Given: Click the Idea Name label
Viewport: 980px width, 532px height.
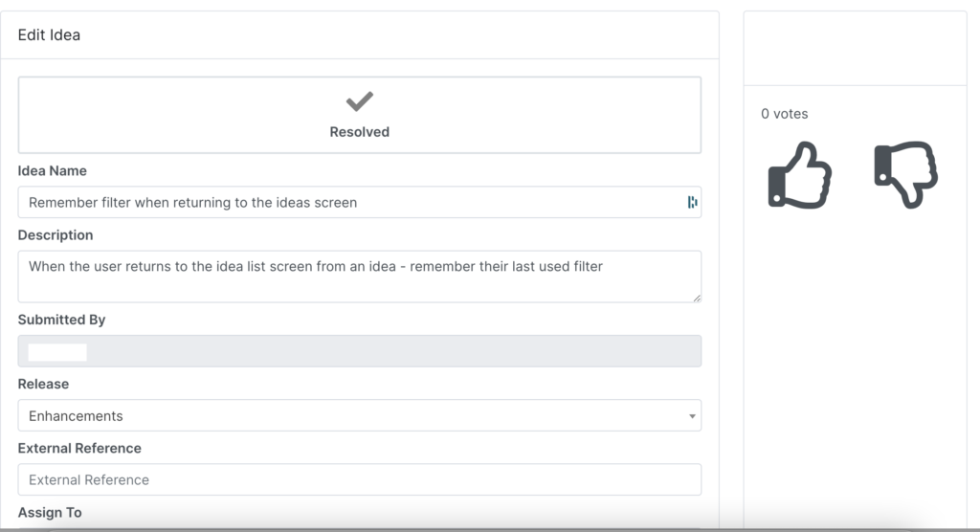Looking at the screenshot, I should click(x=52, y=170).
